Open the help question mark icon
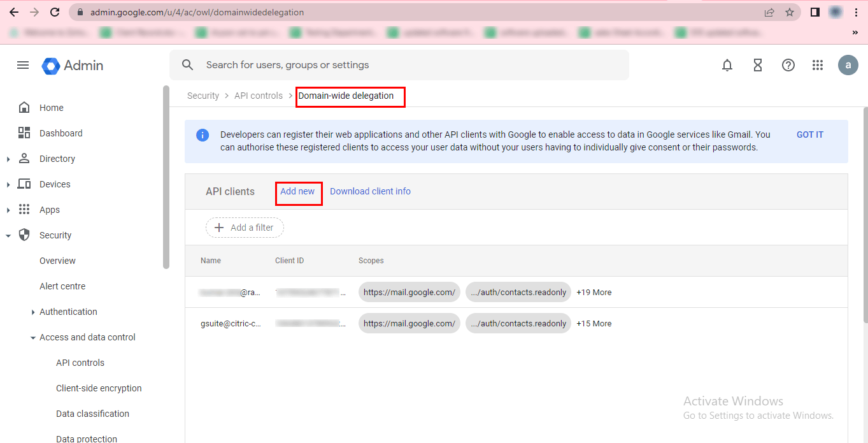The image size is (868, 443). [788, 65]
